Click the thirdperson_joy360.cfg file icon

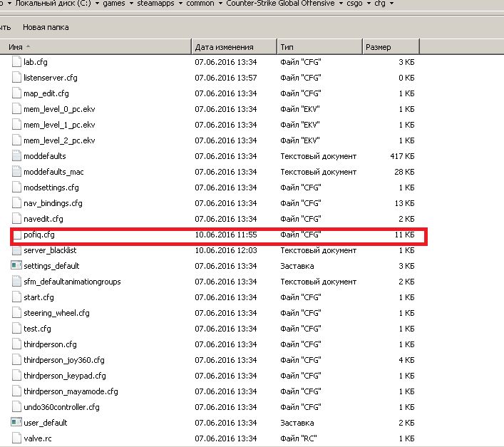point(16,360)
